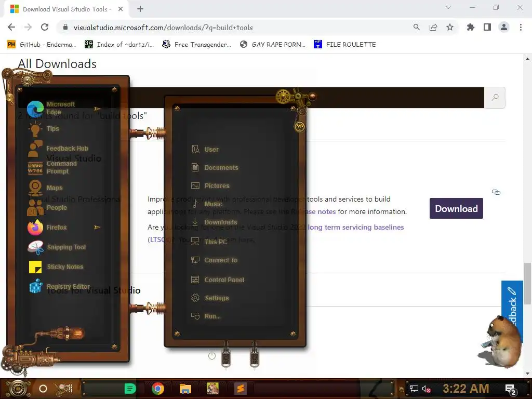Open Chrome extensions puzzle icon
Screen dimensions: 532x399
(x=470, y=27)
